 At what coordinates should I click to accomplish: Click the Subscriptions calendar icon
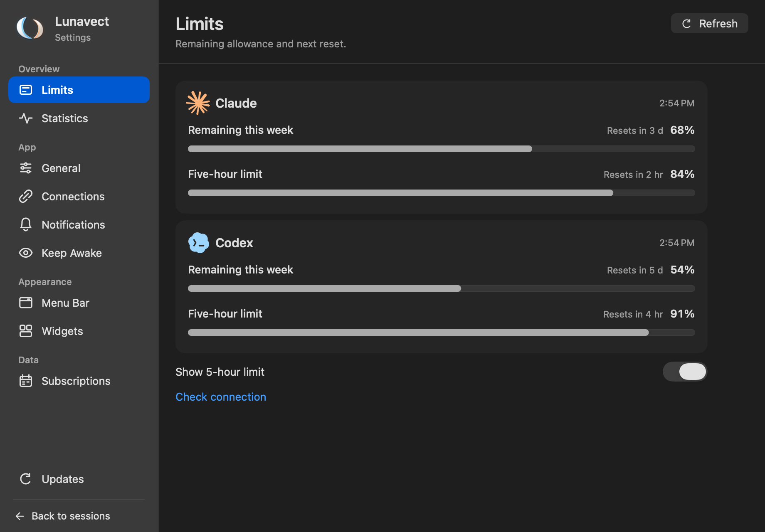(26, 381)
